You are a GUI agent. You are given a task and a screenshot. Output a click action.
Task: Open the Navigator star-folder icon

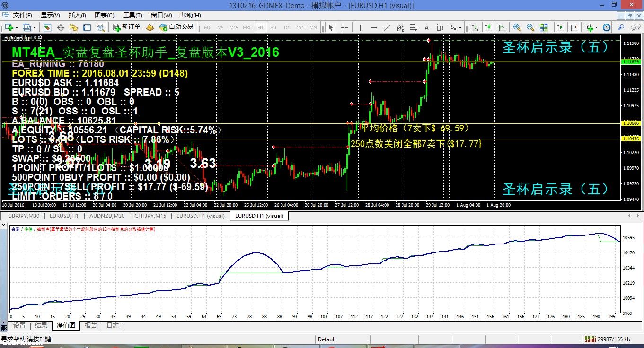click(74, 27)
